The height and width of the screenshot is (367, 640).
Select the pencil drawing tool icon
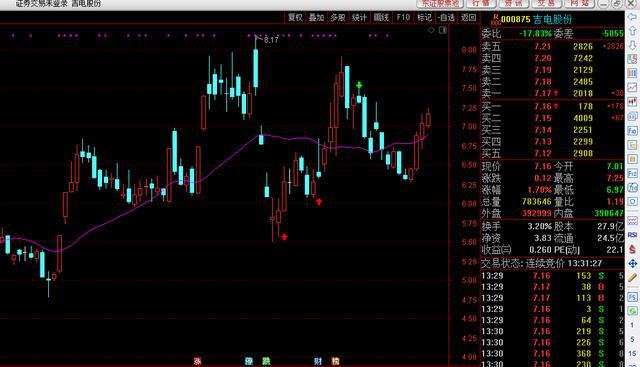(632, 278)
